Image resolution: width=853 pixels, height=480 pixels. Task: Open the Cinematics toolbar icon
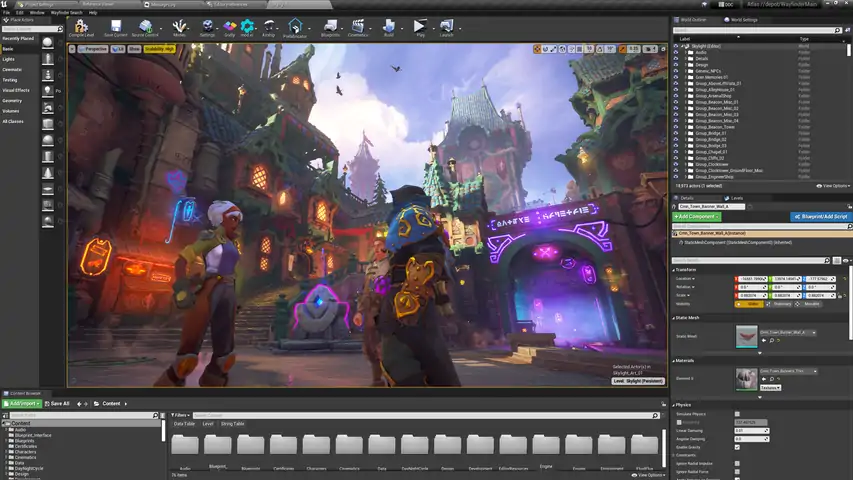pyautogui.click(x=358, y=27)
